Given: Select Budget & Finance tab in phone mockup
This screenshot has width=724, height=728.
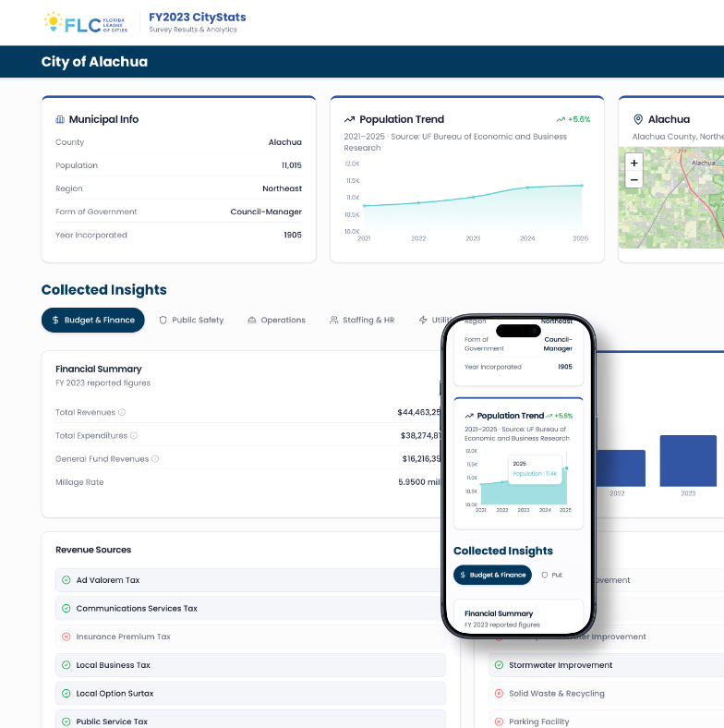Looking at the screenshot, I should click(492, 575).
